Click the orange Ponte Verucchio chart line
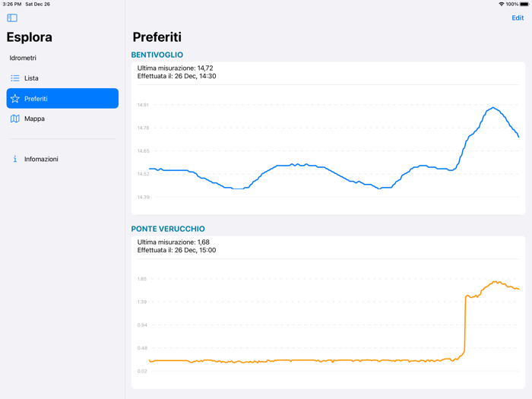Viewport: 532px width, 399px height. 304,360
